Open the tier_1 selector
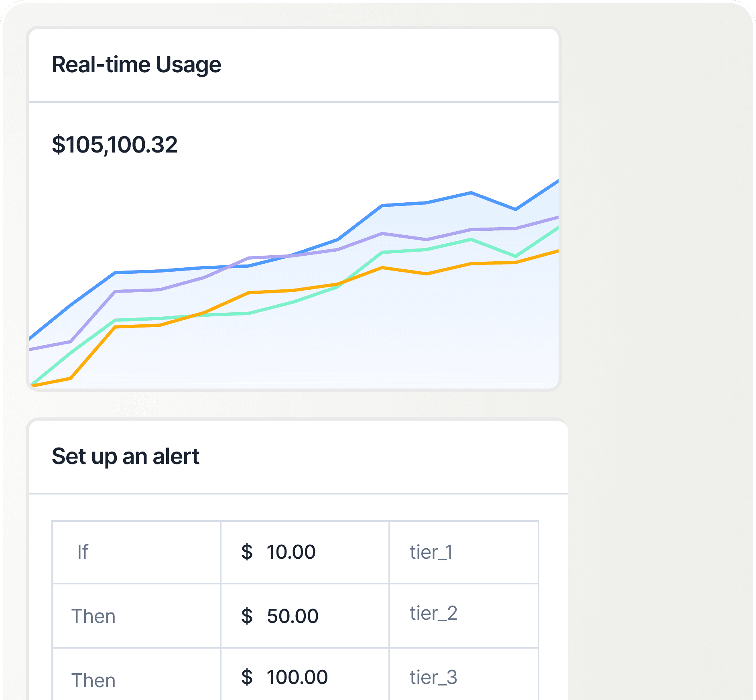 click(431, 552)
